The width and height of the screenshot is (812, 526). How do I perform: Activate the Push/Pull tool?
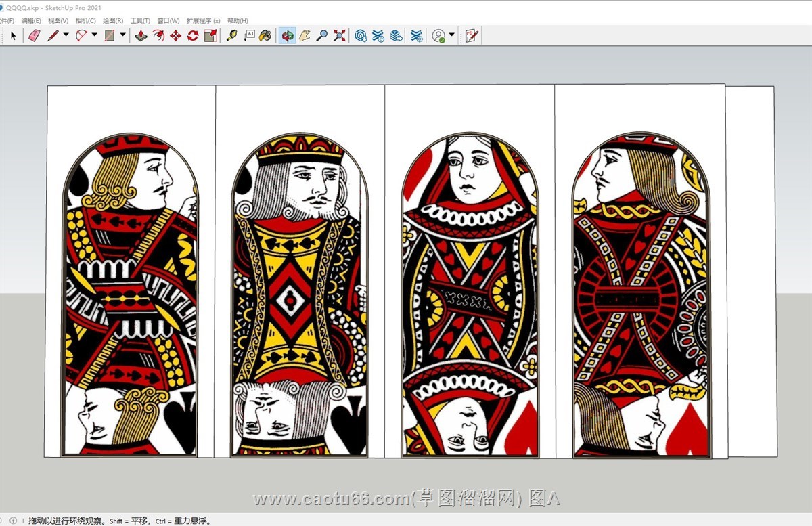[141, 35]
